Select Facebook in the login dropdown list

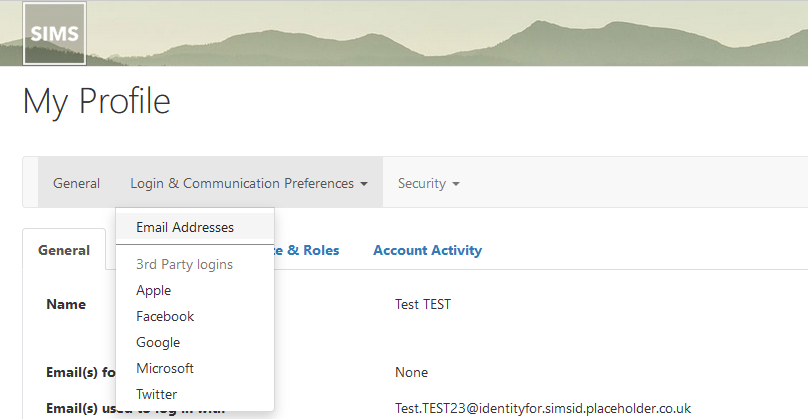coord(165,316)
